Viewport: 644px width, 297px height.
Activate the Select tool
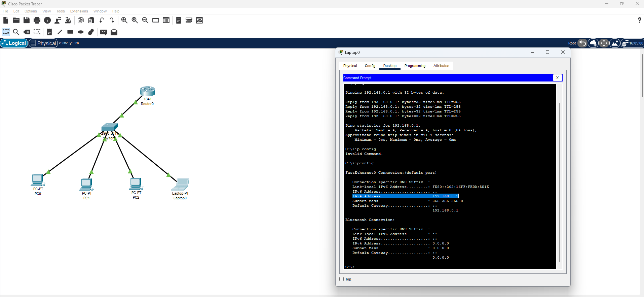[x=6, y=32]
